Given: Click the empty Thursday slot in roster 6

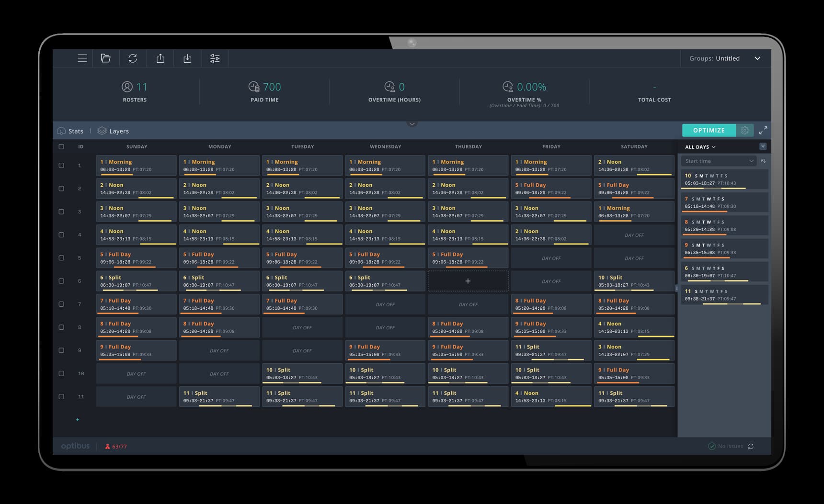Looking at the screenshot, I should pos(468,281).
